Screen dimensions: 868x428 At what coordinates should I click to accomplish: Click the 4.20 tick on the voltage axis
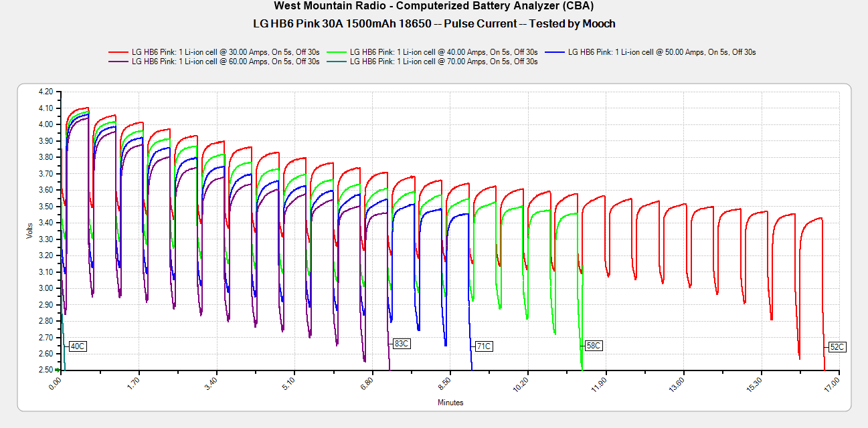(x=46, y=92)
